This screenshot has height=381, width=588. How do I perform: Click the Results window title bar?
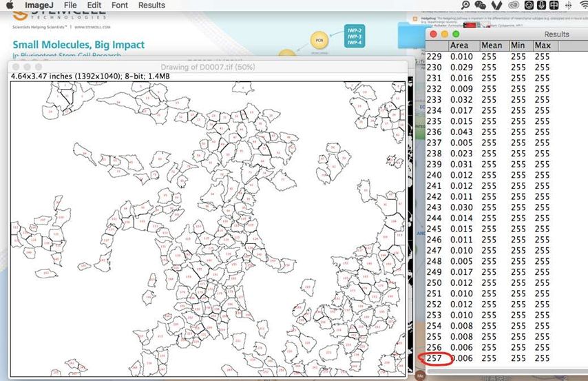(x=507, y=34)
